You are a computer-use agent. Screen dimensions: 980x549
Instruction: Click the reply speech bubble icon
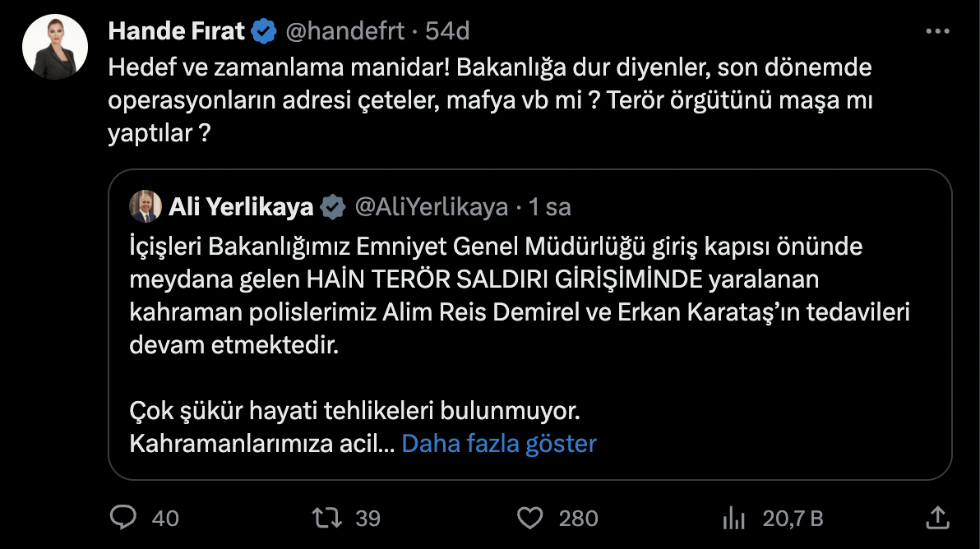click(x=123, y=518)
